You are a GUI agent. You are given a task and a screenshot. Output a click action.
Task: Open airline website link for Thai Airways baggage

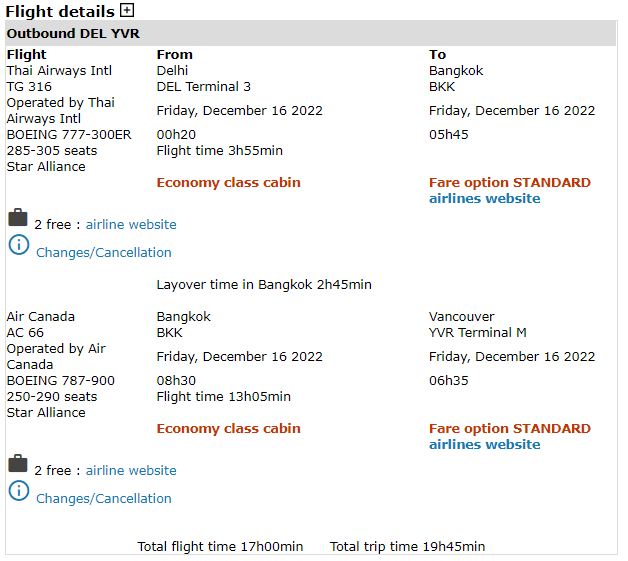tap(131, 225)
